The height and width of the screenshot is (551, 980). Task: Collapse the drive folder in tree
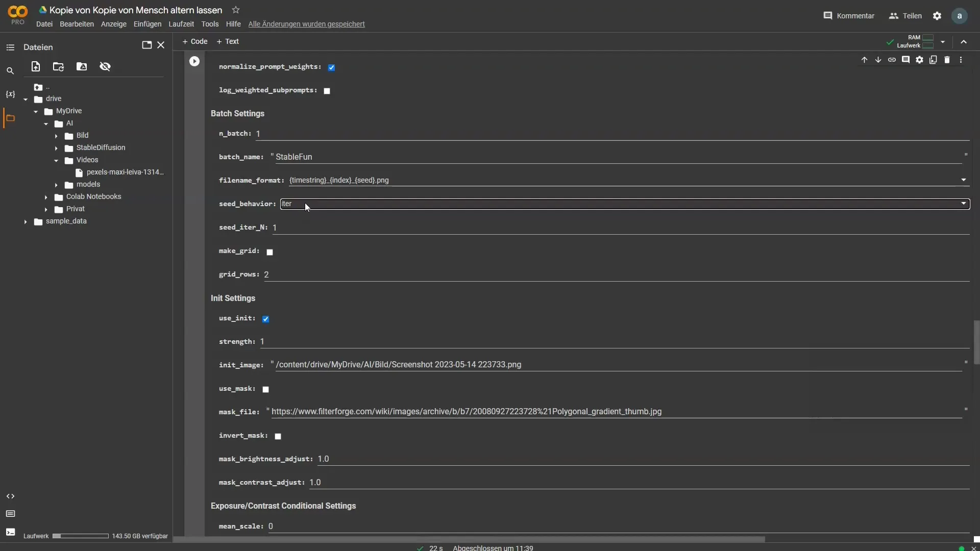26,99
